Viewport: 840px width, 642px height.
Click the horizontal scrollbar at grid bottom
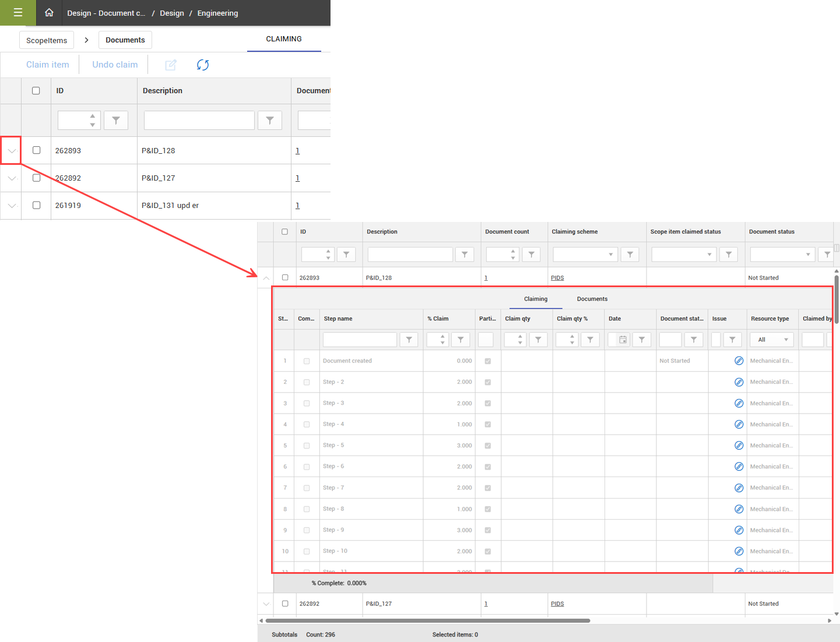pos(427,620)
